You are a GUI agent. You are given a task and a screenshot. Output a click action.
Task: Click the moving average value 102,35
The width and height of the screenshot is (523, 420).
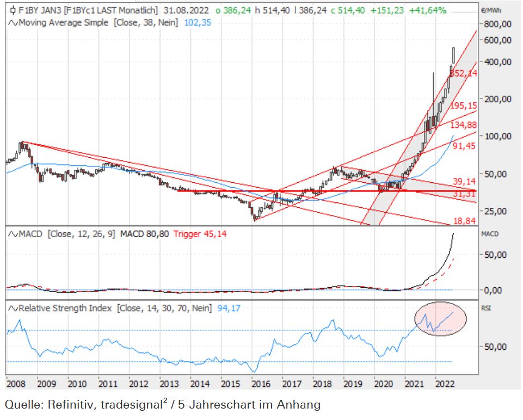click(x=198, y=23)
